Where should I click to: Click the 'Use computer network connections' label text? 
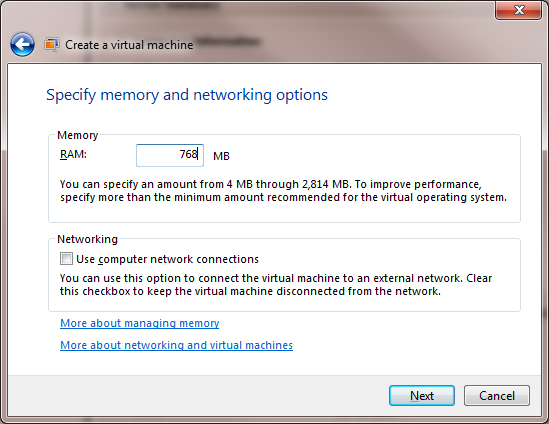167,259
